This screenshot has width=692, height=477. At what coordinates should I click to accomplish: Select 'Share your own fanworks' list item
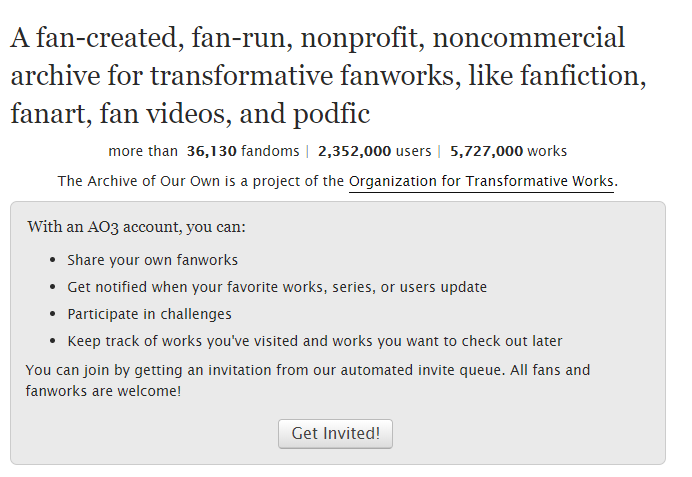pyautogui.click(x=152, y=260)
